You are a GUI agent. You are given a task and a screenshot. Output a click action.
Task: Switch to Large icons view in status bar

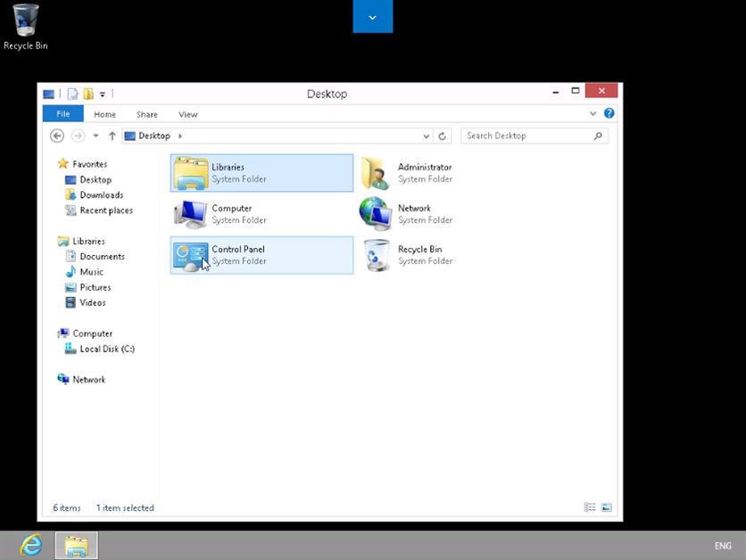click(607, 507)
